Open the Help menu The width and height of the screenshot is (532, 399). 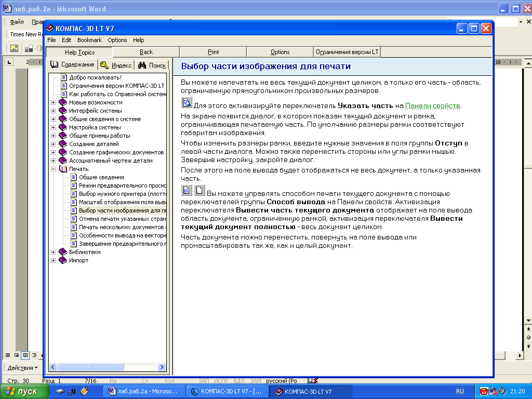pyautogui.click(x=138, y=40)
